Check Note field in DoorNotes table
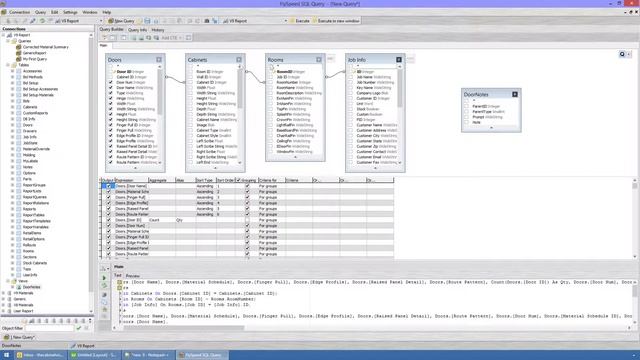Viewport: 640px width, 360px height. (467, 122)
